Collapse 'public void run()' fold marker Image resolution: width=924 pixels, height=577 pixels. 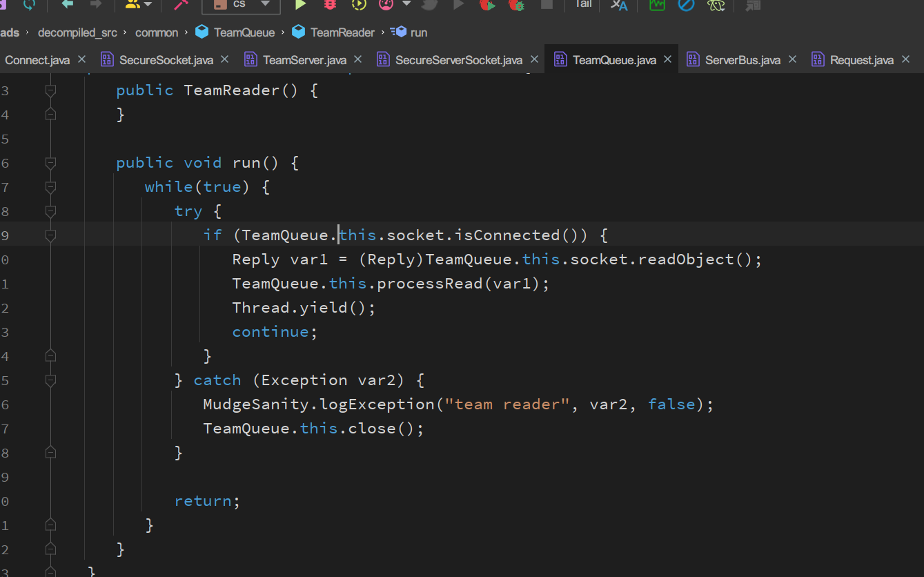[50, 163]
